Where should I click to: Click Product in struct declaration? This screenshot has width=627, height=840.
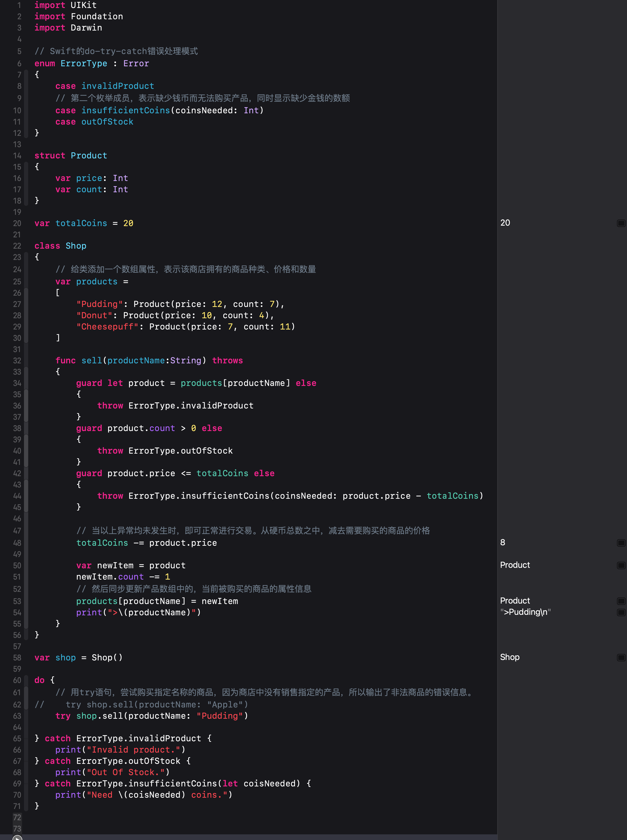(89, 156)
